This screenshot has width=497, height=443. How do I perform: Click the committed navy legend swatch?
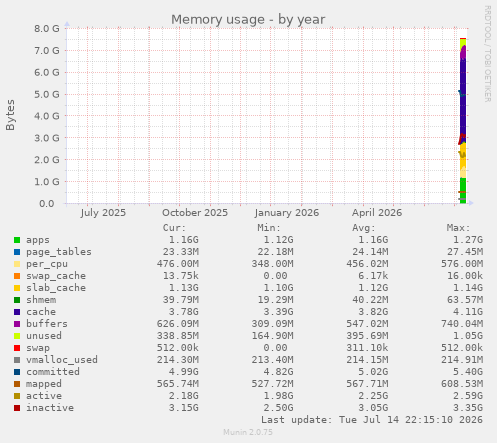[x=17, y=372]
